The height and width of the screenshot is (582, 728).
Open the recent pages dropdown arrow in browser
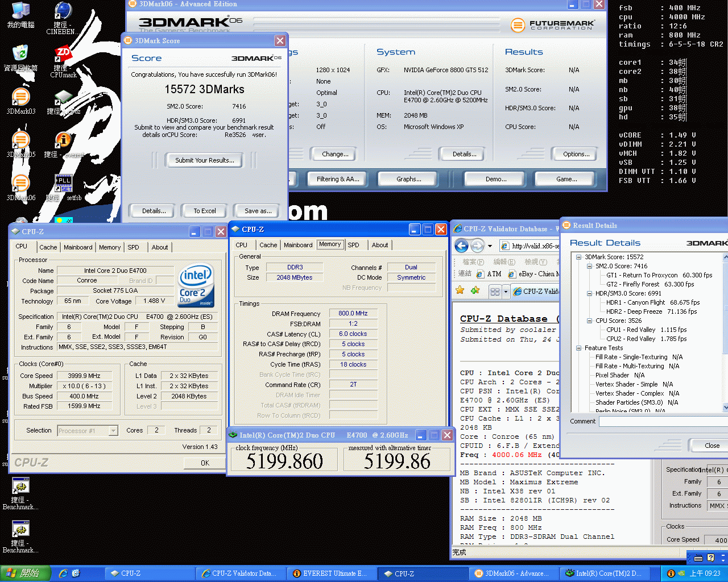pos(490,246)
